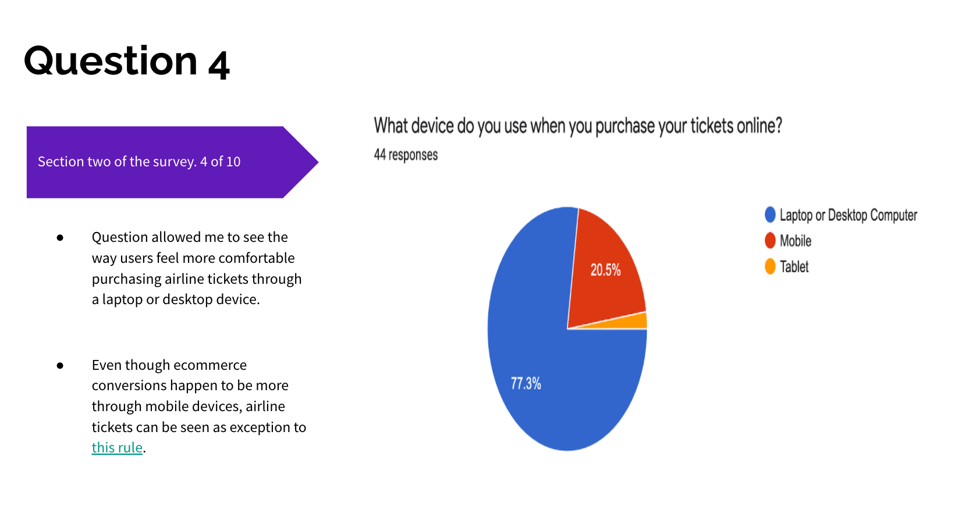Click the 77.3% label on the pie chart
Screen dimensions: 980x528
click(525, 384)
